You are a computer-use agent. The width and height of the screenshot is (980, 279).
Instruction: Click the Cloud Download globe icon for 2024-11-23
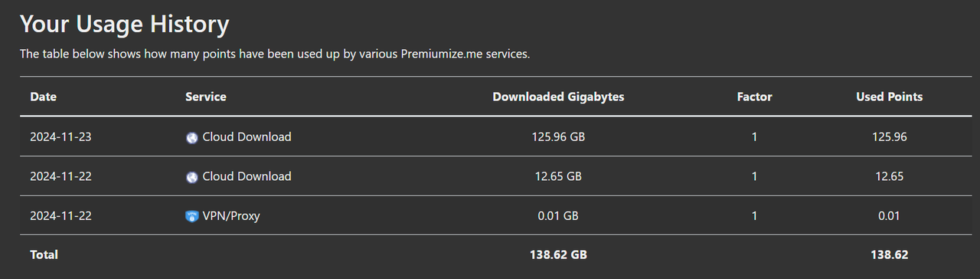click(x=192, y=138)
